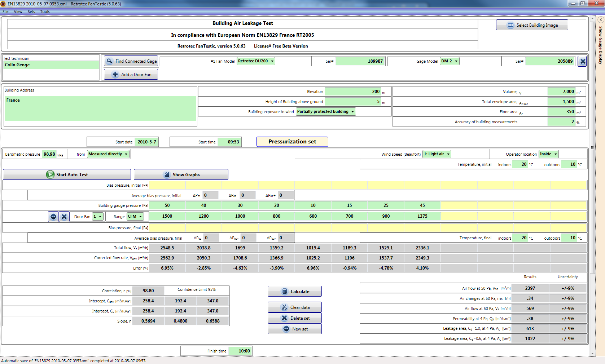The image size is (605, 364).
Task: Open barometric pressure 'Measured directly' dropdown
Action: (108, 154)
